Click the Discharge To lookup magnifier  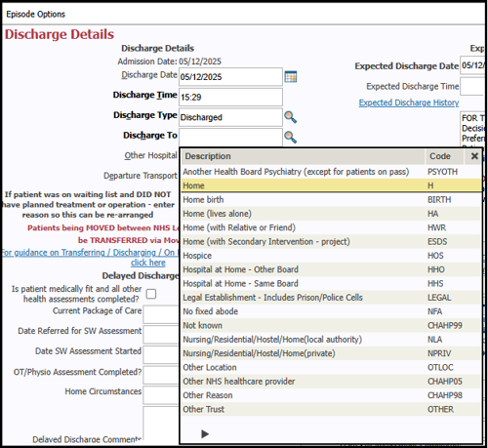(x=290, y=138)
